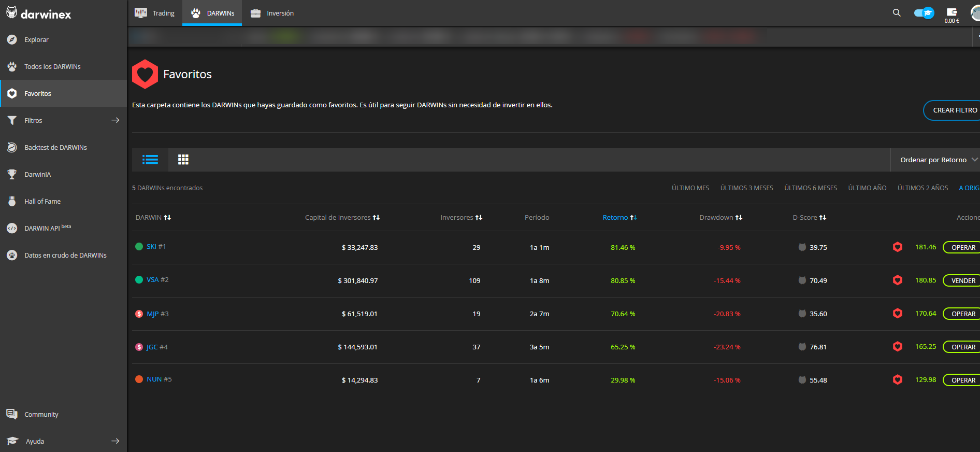The image size is (980, 452).
Task: Click JGC D-Score 76.81
Action: [818, 347]
